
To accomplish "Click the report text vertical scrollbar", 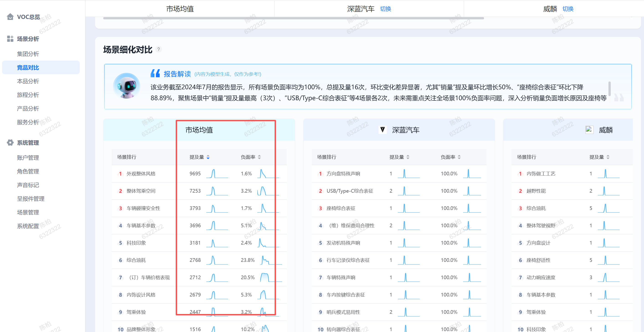I will [610, 88].
